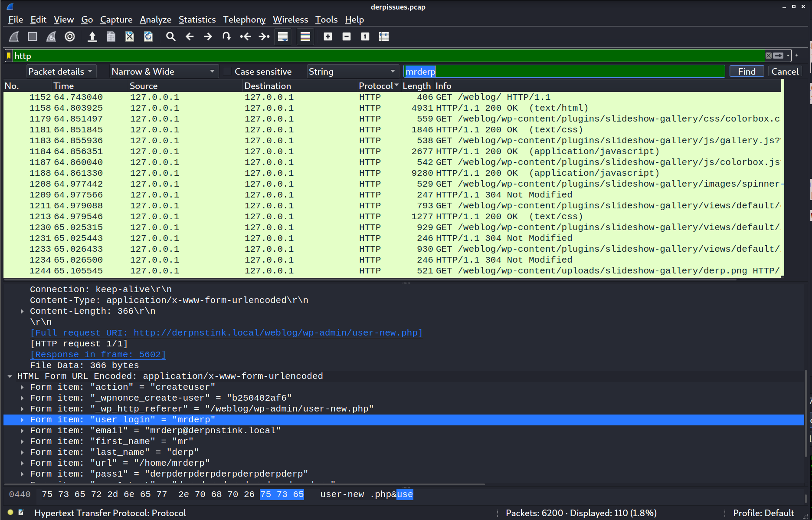
Task: Collapse the HTML Form URL Encoded section
Action: click(10, 376)
